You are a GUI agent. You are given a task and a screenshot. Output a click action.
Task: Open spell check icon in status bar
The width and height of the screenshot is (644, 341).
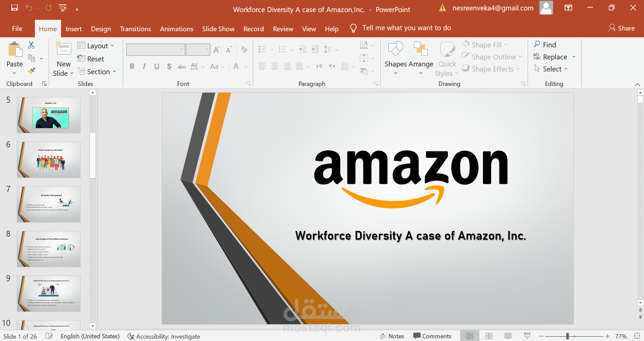[x=49, y=336]
